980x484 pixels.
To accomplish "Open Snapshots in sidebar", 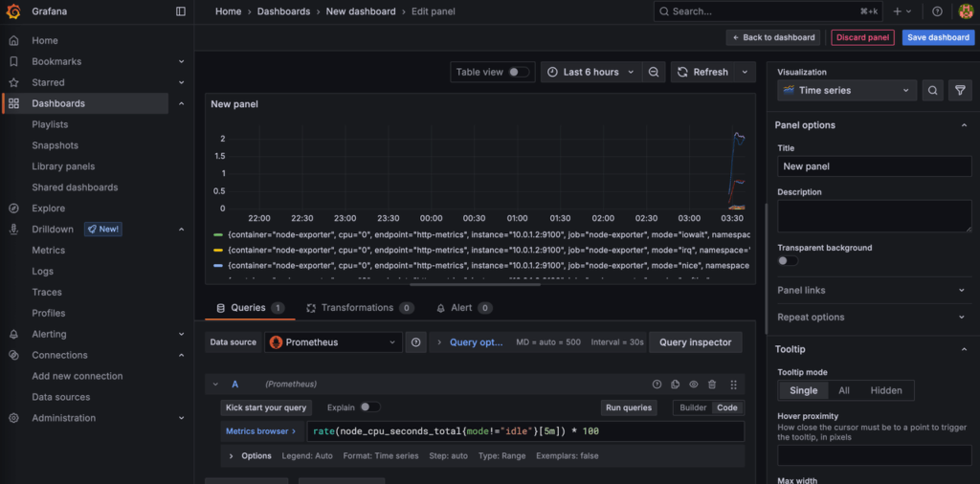I will (x=55, y=145).
